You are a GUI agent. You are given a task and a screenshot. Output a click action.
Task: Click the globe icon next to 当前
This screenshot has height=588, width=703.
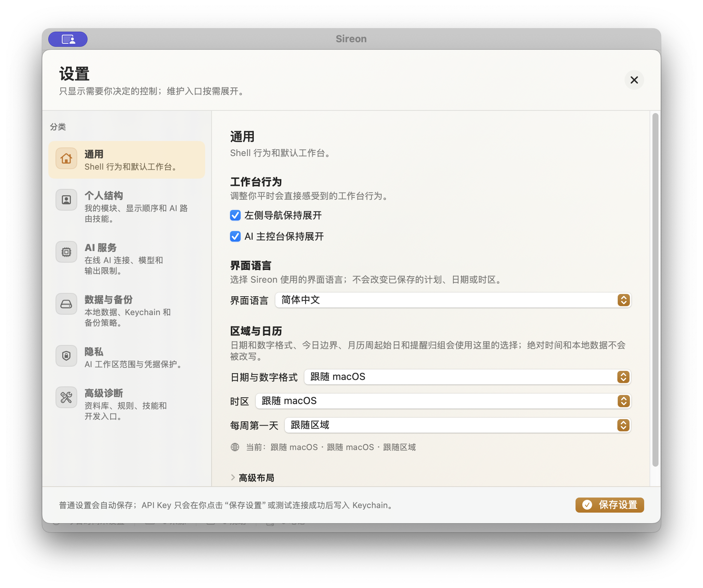click(x=235, y=447)
